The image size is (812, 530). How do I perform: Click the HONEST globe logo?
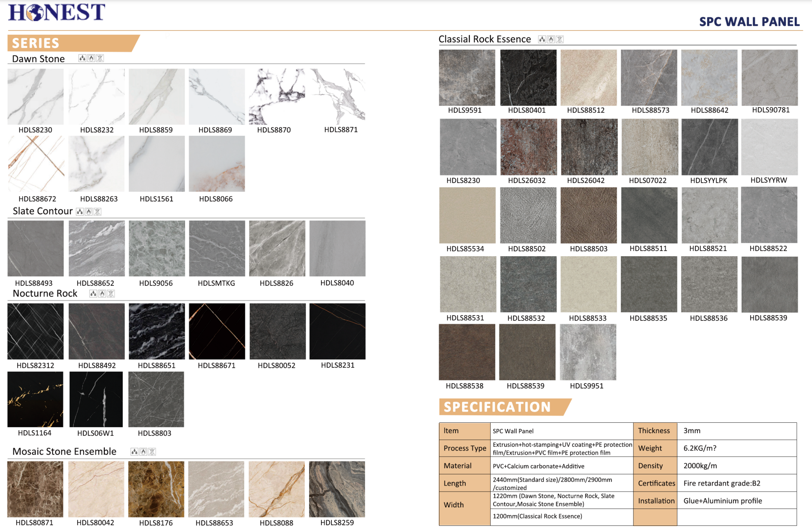click(57, 12)
